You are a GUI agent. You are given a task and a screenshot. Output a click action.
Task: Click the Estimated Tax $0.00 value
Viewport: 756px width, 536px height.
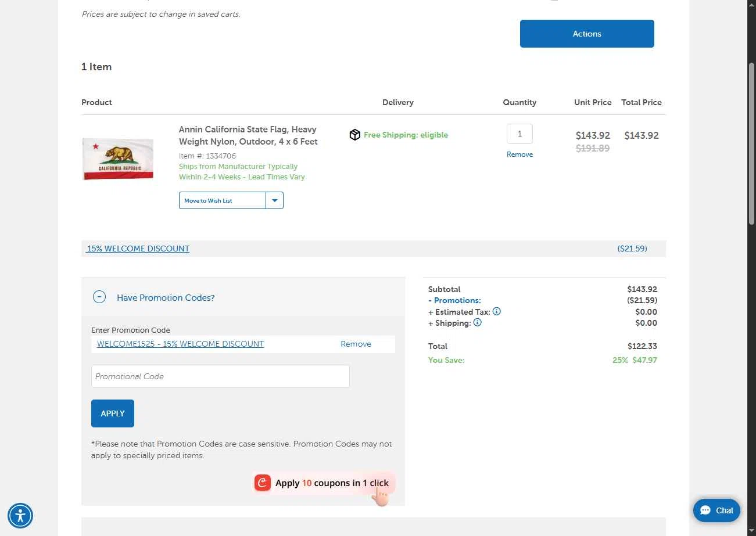646,312
